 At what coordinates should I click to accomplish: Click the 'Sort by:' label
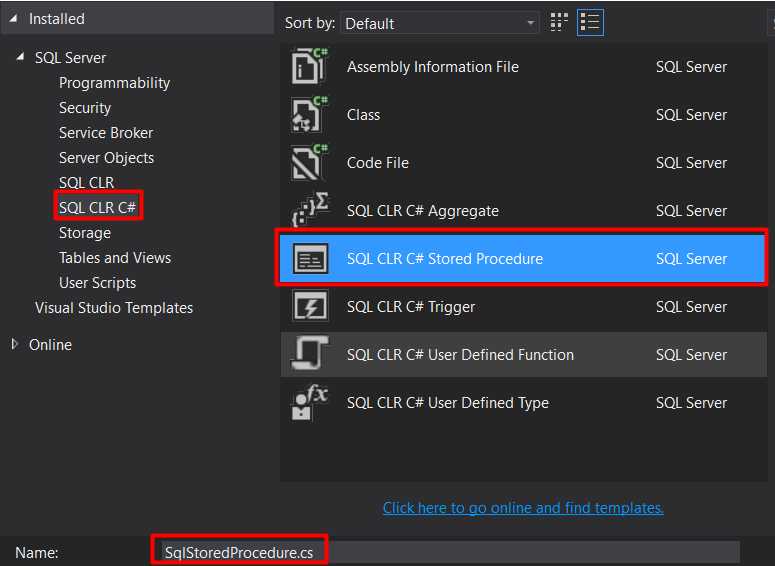click(310, 23)
